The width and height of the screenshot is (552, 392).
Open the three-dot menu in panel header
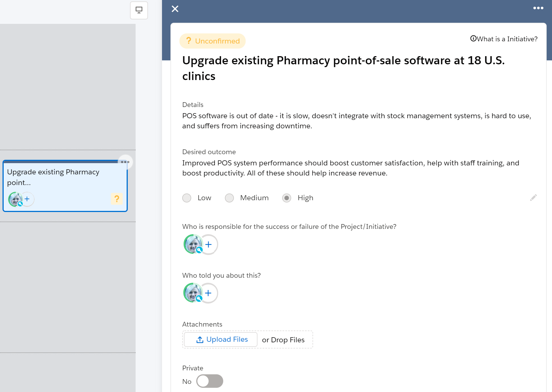pos(538,8)
